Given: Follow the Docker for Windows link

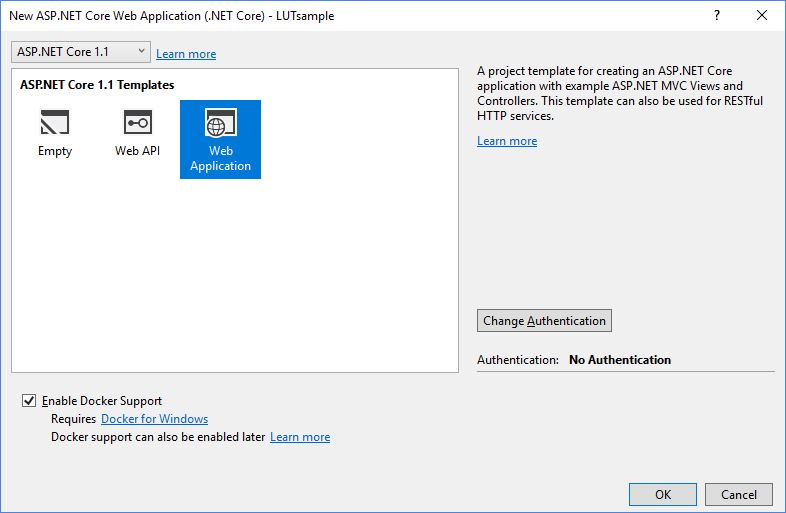Looking at the screenshot, I should click(154, 419).
